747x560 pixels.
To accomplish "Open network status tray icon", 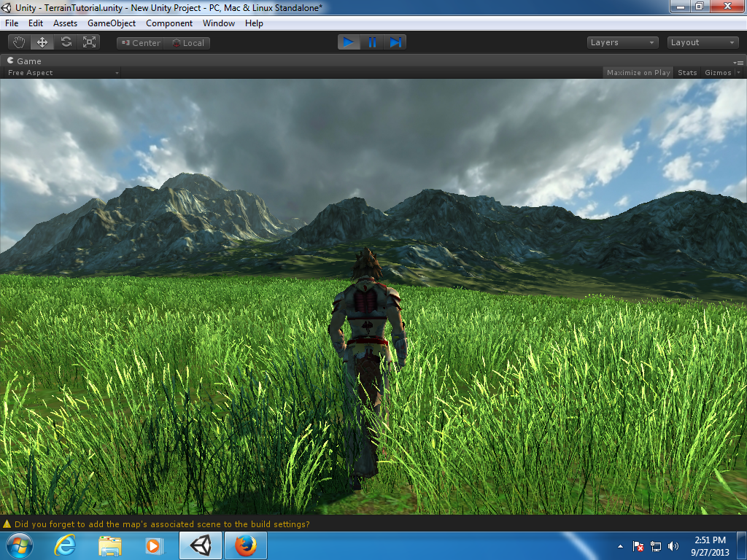I will pyautogui.click(x=656, y=546).
